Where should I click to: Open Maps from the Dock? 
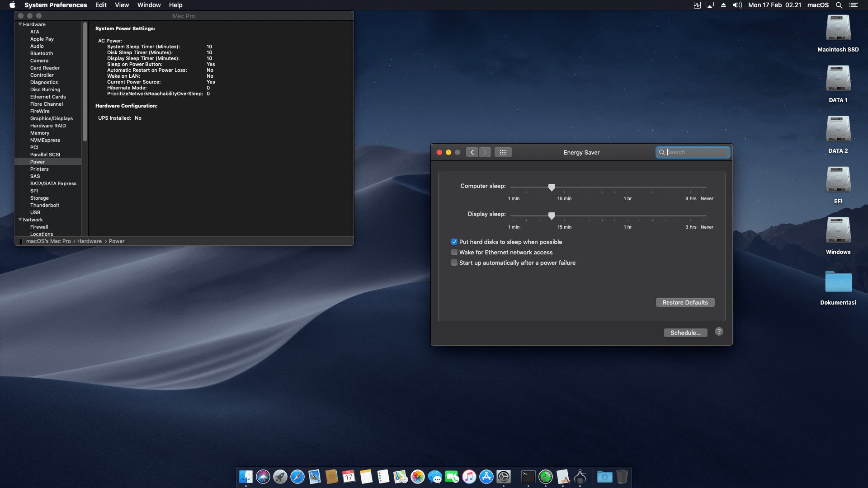tap(400, 477)
